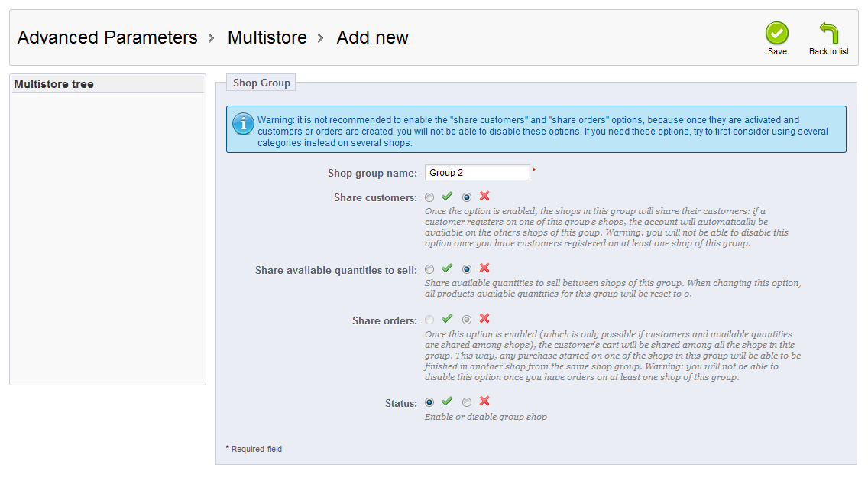Screen dimensions: 868x478
Task: Click the Status label
Action: tap(401, 403)
